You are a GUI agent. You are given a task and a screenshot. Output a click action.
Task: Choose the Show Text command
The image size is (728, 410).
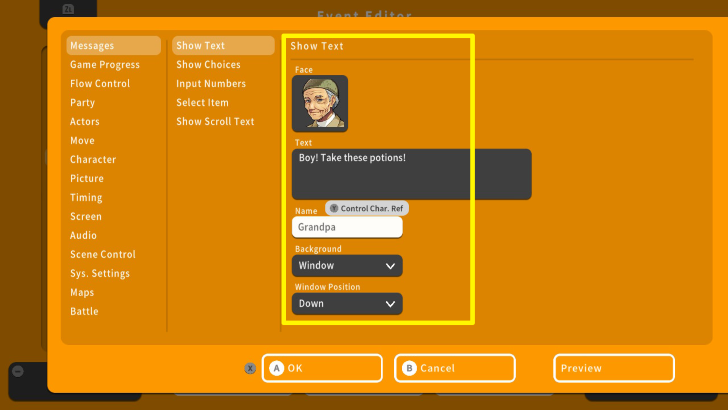click(223, 46)
